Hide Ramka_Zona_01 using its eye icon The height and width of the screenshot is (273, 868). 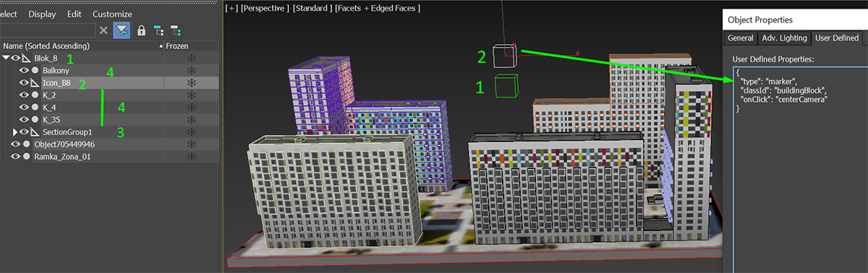point(15,157)
